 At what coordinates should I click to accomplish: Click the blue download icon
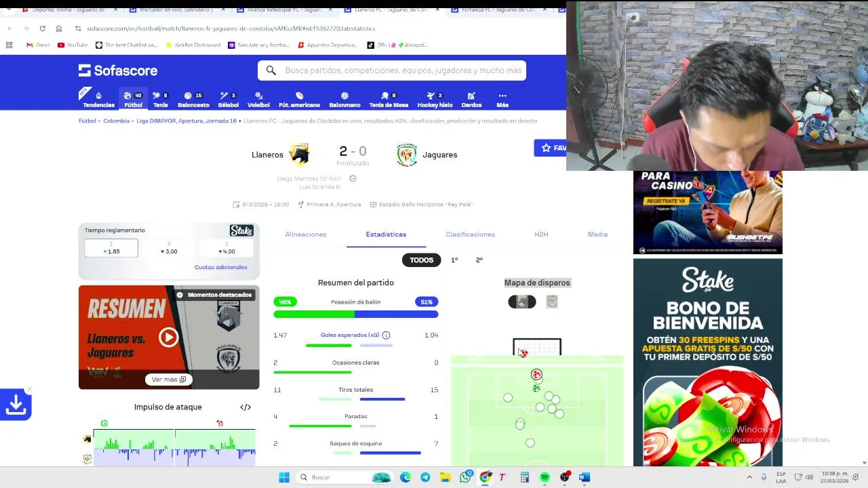(16, 405)
